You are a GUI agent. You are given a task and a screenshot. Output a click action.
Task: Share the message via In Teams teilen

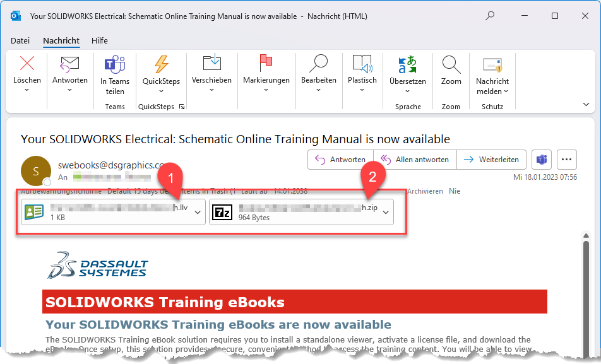pyautogui.click(x=115, y=64)
